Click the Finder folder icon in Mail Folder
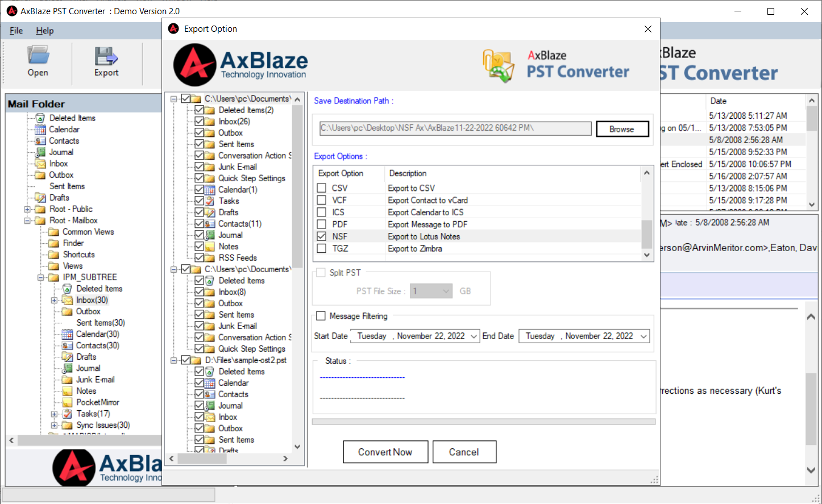822x504 pixels. pos(54,243)
